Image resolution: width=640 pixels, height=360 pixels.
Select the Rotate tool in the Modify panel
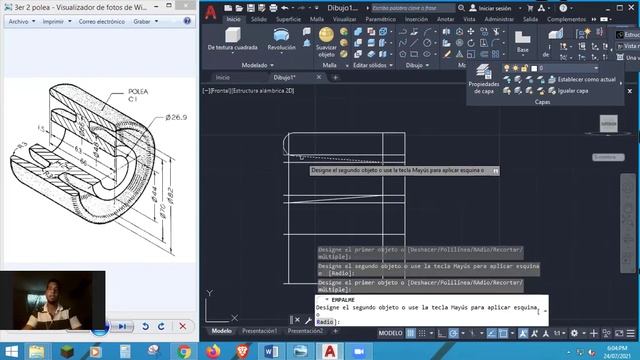click(x=471, y=43)
